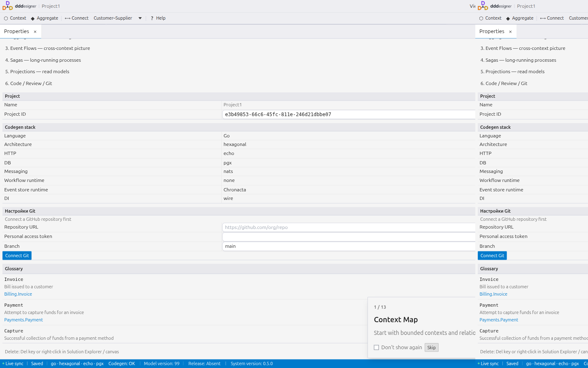Click the Настройки Git section header in left window
This screenshot has width=588, height=368.
(239, 211)
